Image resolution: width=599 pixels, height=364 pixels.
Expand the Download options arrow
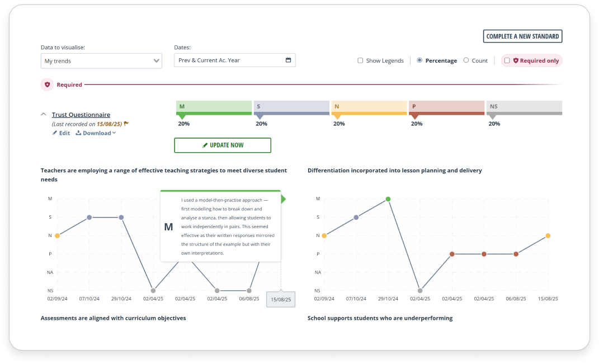(114, 133)
